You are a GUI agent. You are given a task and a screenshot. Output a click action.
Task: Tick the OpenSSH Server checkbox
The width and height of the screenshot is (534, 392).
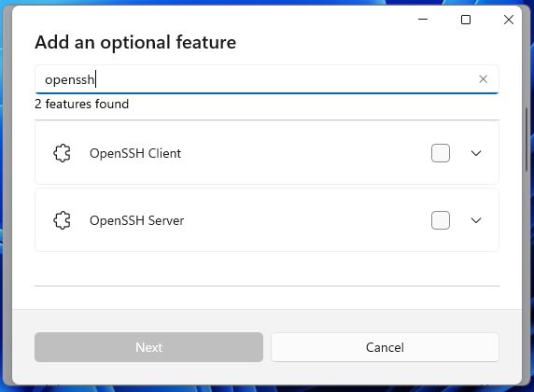click(441, 220)
